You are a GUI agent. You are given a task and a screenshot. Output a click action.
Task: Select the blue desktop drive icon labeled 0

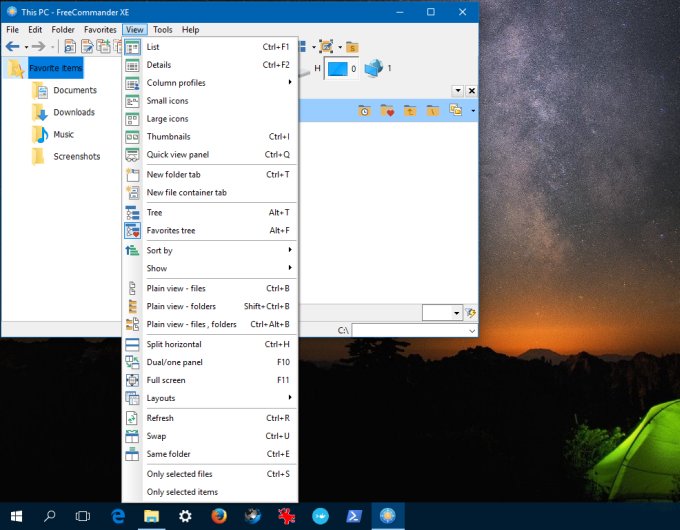[337, 69]
